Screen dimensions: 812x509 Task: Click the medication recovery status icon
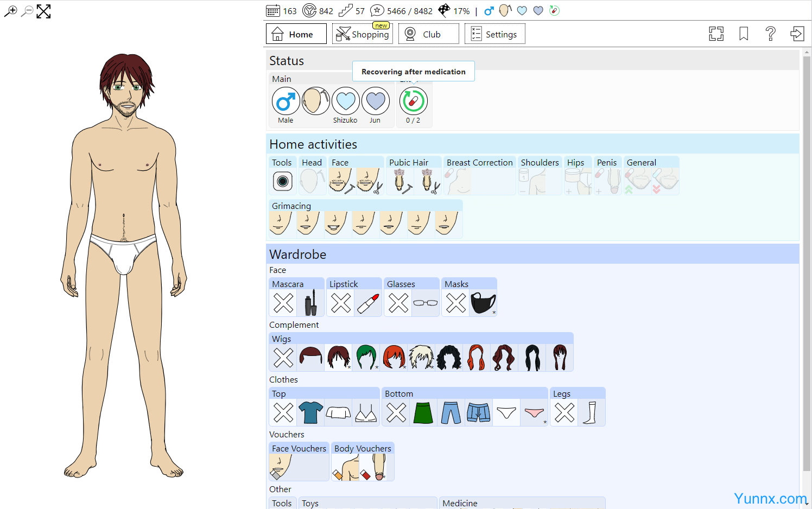pyautogui.click(x=413, y=101)
